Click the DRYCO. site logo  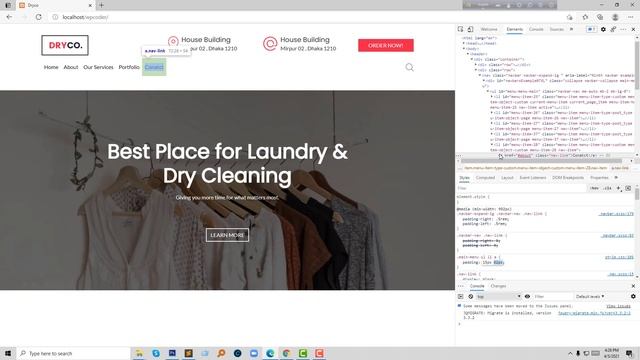click(65, 45)
